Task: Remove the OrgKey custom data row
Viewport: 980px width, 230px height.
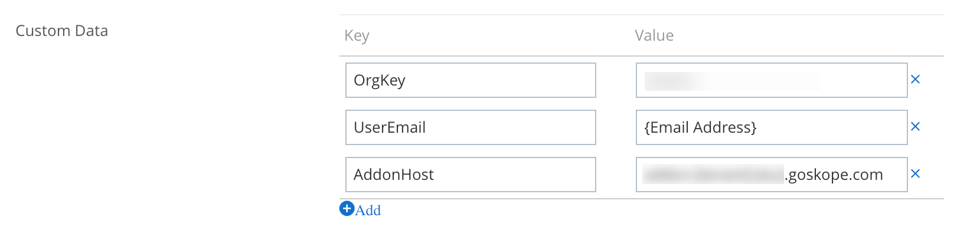Action: coord(915,80)
